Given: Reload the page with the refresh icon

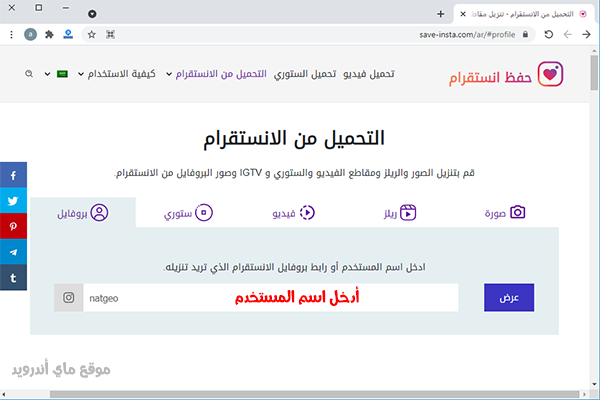Looking at the screenshot, I should (549, 34).
